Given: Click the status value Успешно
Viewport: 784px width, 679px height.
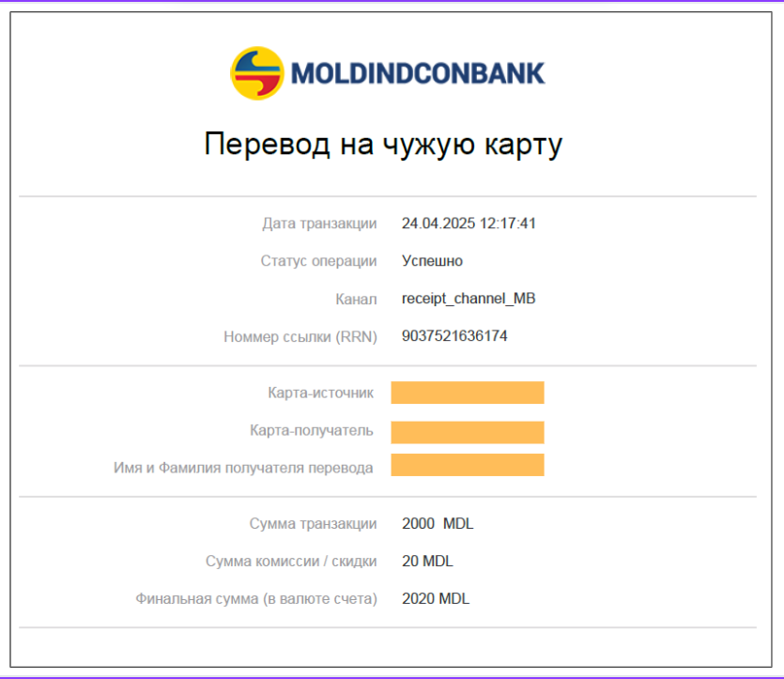Looking at the screenshot, I should coord(432,261).
